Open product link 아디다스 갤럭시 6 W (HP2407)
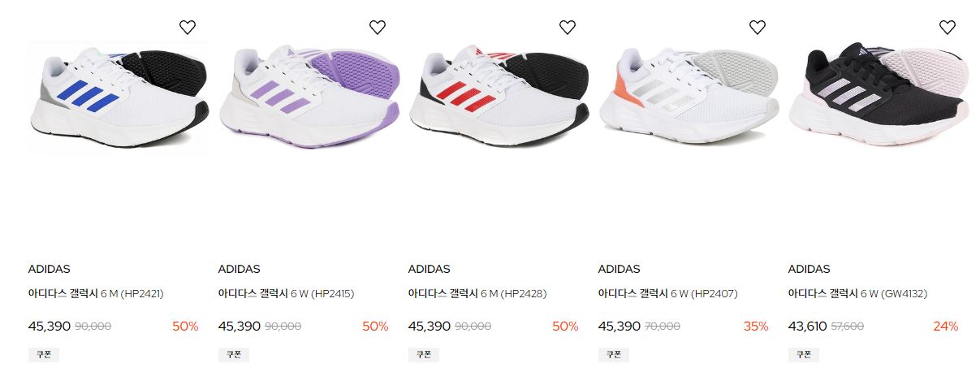The height and width of the screenshot is (385, 980). (668, 293)
